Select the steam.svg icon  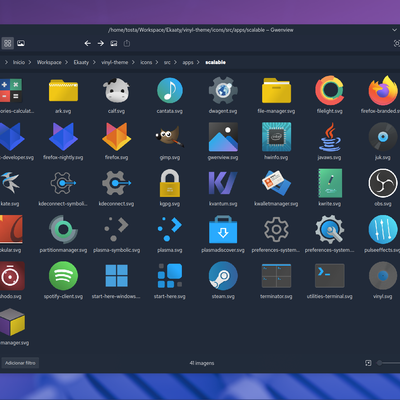point(223,276)
